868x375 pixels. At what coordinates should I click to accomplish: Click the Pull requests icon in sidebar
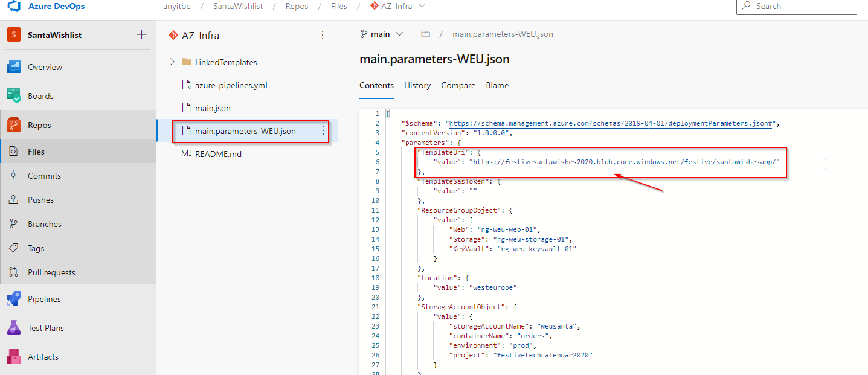13,272
